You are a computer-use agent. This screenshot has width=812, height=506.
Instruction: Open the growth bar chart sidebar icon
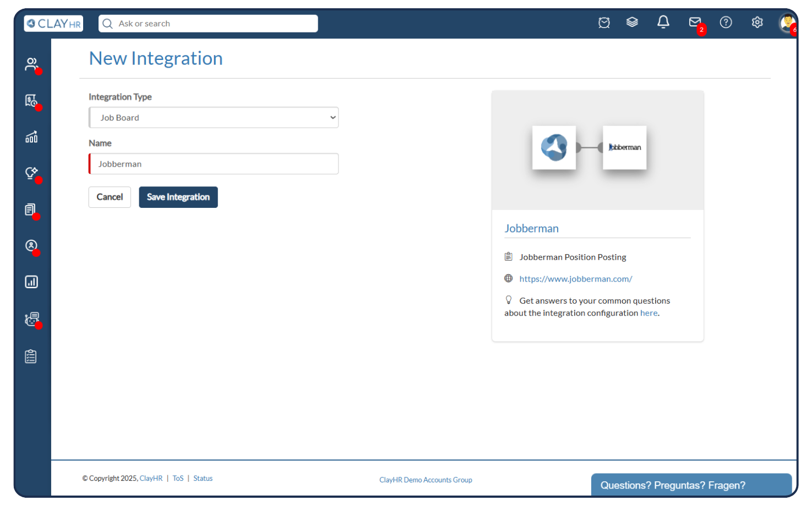tap(31, 137)
